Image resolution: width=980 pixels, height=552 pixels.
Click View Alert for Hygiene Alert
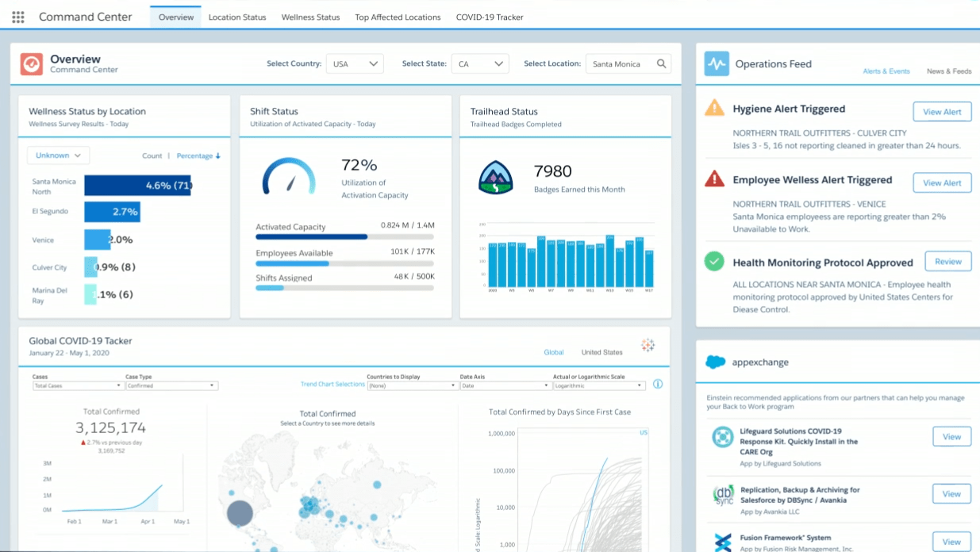pos(942,112)
